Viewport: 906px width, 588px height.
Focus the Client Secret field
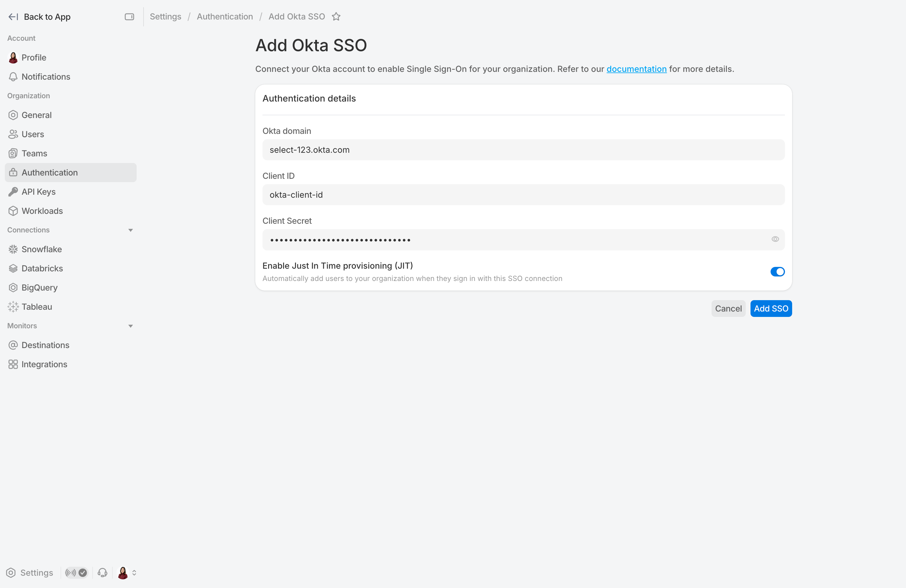(x=523, y=240)
